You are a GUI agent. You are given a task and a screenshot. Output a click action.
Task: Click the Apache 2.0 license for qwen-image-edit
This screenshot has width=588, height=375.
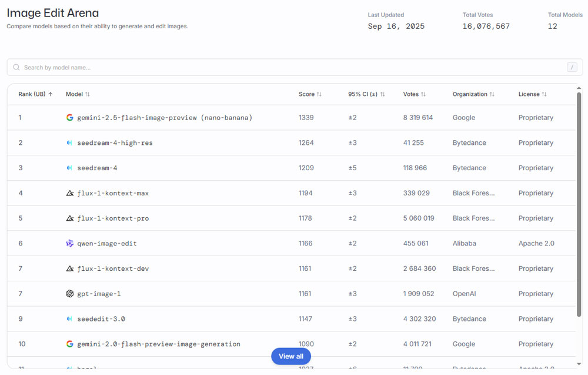point(536,243)
